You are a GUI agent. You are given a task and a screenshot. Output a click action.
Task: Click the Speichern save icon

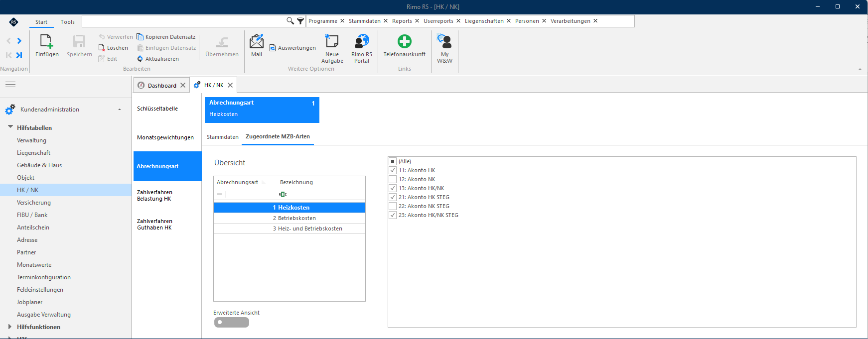pos(79,41)
